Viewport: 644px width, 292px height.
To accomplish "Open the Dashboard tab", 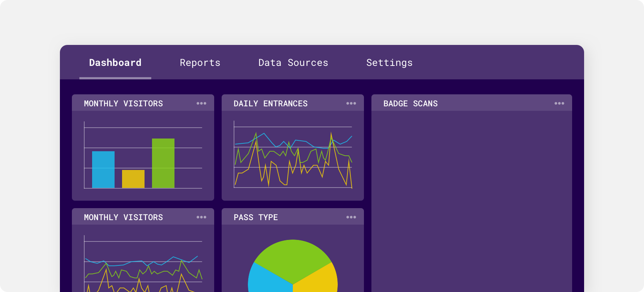I will pos(115,63).
